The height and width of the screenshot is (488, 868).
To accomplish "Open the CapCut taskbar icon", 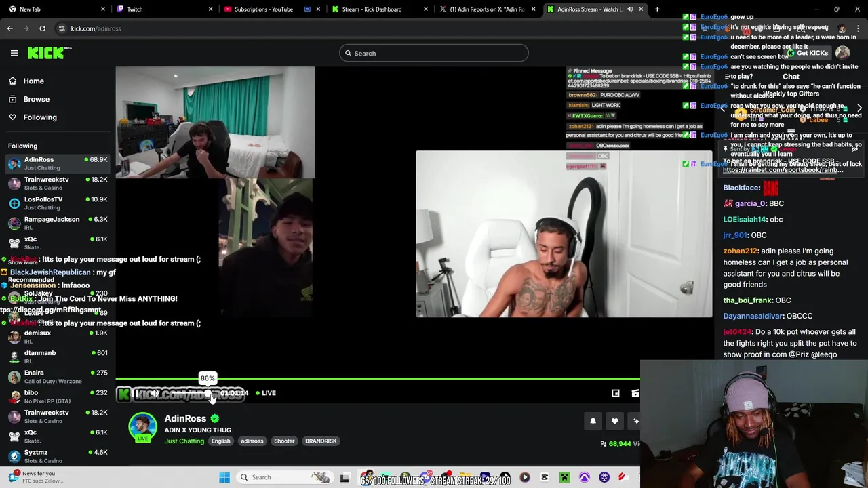I will click(545, 477).
